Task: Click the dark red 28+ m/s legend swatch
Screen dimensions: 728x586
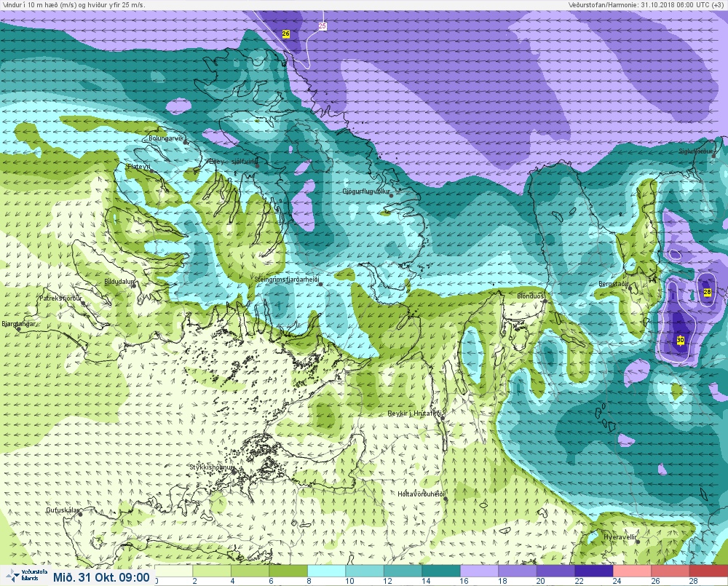Action: click(708, 571)
